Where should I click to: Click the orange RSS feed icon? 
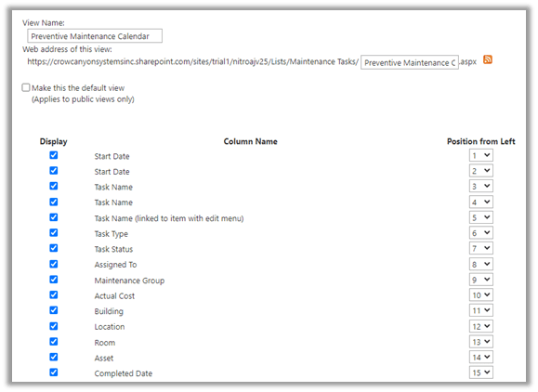point(488,59)
